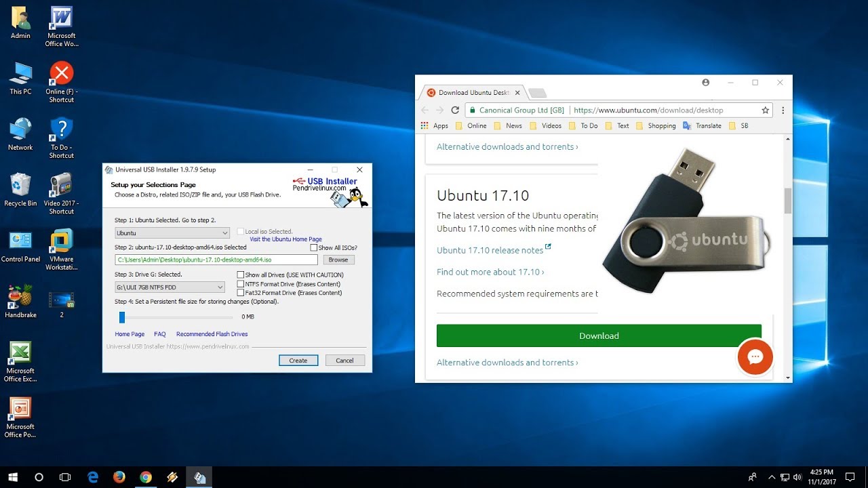Viewport: 868px width, 488px height.
Task: Open the Shopping bookmarks folder
Action: click(656, 125)
